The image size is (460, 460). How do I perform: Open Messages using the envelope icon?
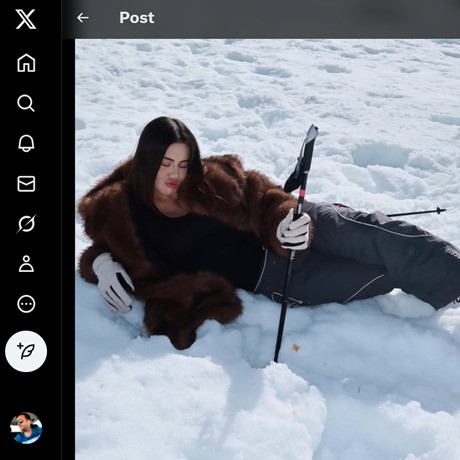[x=26, y=184]
